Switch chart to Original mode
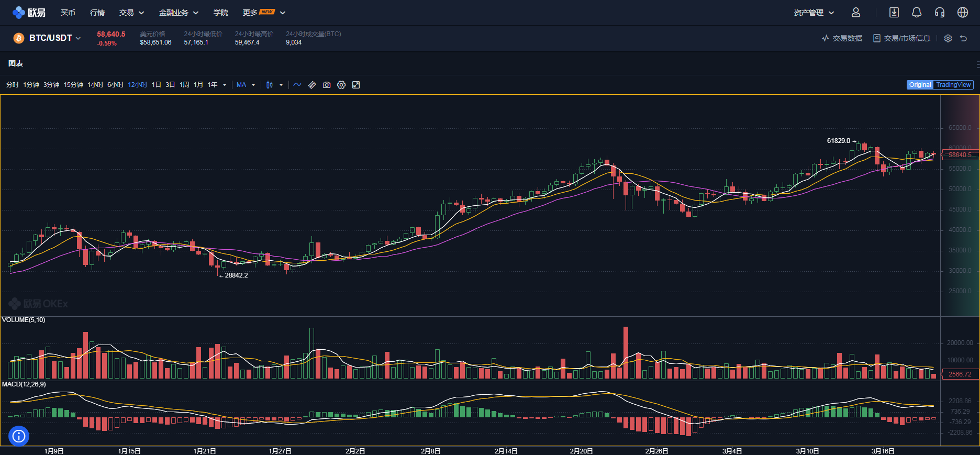 click(x=920, y=85)
